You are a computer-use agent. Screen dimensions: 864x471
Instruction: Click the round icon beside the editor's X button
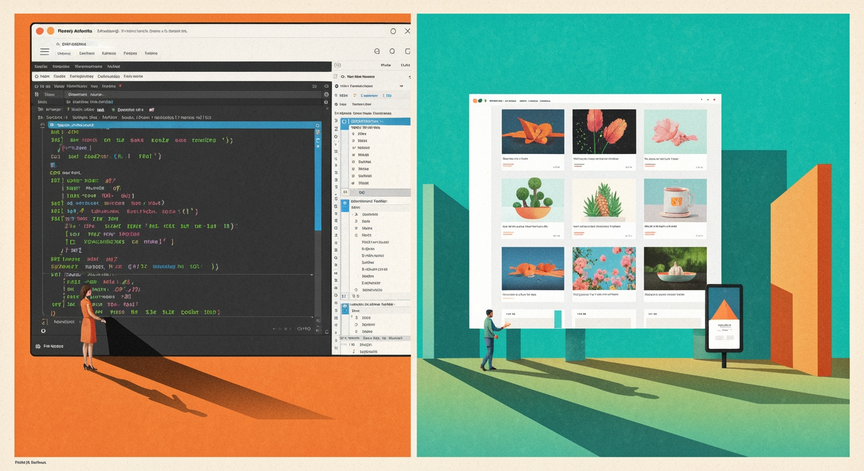(x=393, y=31)
